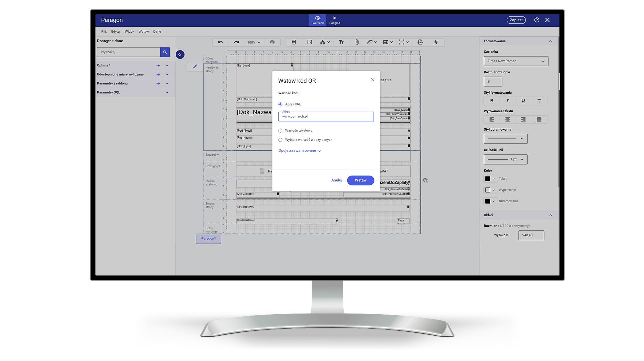Redo the last action
The width and height of the screenshot is (644, 361).
click(x=236, y=42)
